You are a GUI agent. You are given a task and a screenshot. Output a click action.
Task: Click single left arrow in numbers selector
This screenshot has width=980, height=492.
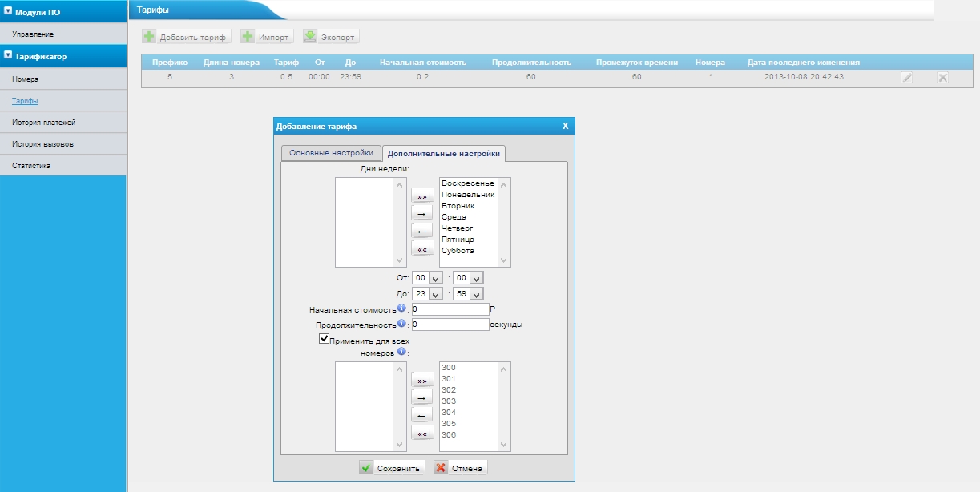click(422, 414)
